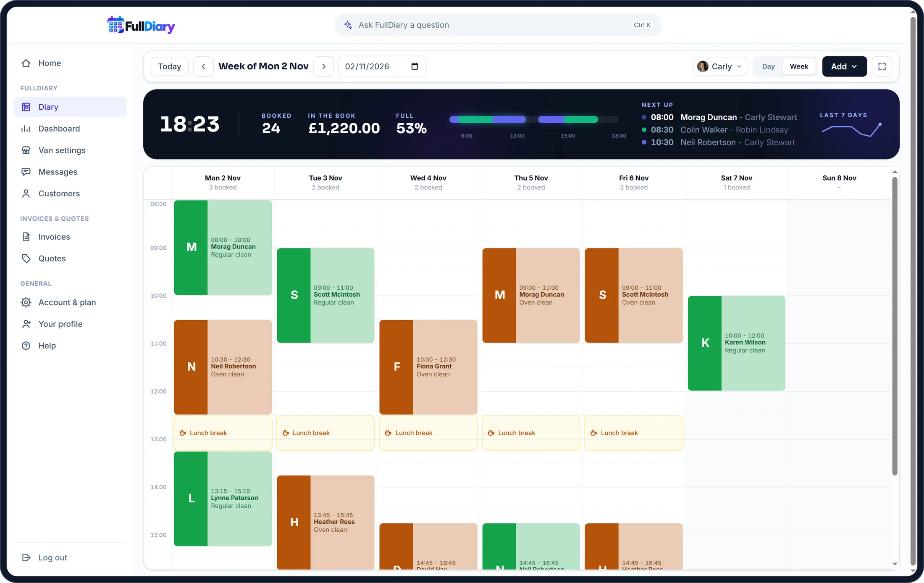Click the Messages speech bubble icon

26,172
